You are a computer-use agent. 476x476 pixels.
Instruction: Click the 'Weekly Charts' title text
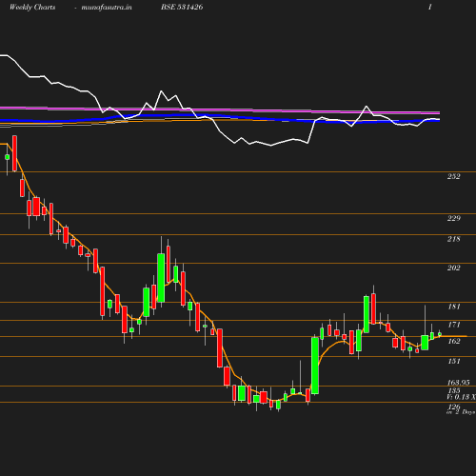[x=32, y=7]
